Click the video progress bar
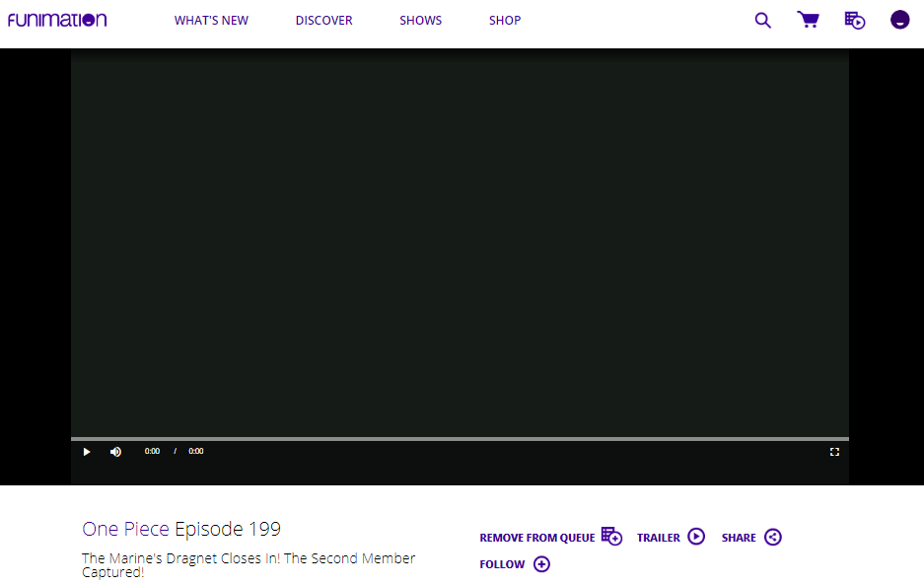The image size is (924, 586). click(460, 439)
